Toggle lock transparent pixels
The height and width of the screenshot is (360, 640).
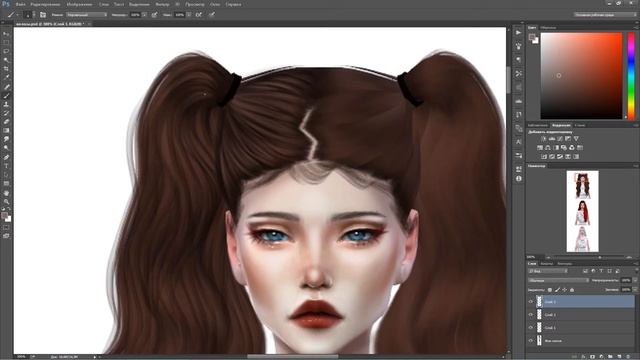point(550,290)
